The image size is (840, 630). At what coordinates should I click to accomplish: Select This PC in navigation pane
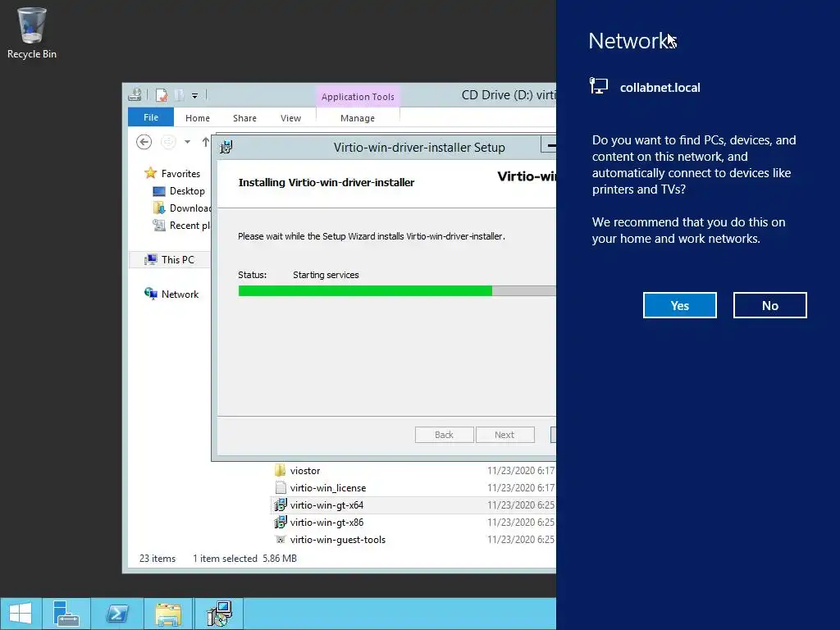click(178, 260)
